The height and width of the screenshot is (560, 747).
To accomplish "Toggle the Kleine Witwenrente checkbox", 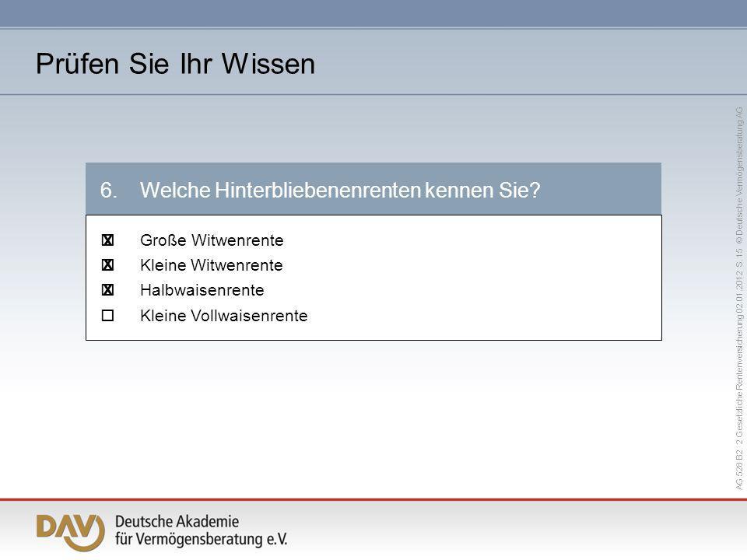I will [107, 264].
